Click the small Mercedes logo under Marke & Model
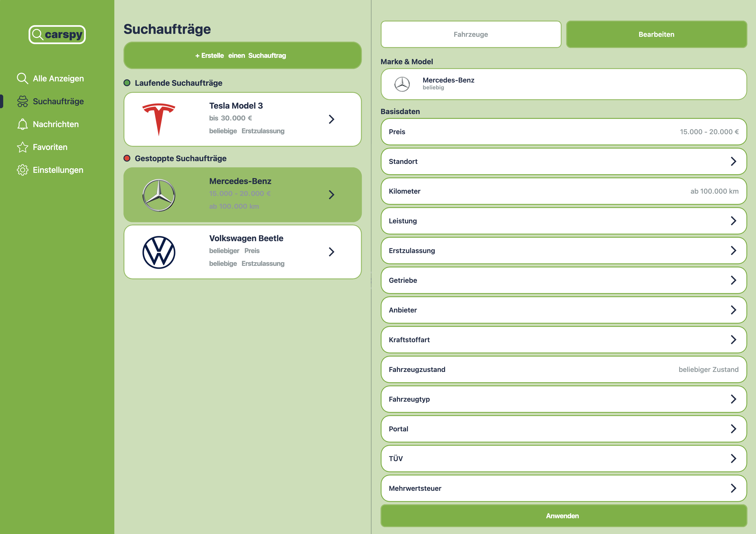The image size is (756, 534). coord(402,84)
